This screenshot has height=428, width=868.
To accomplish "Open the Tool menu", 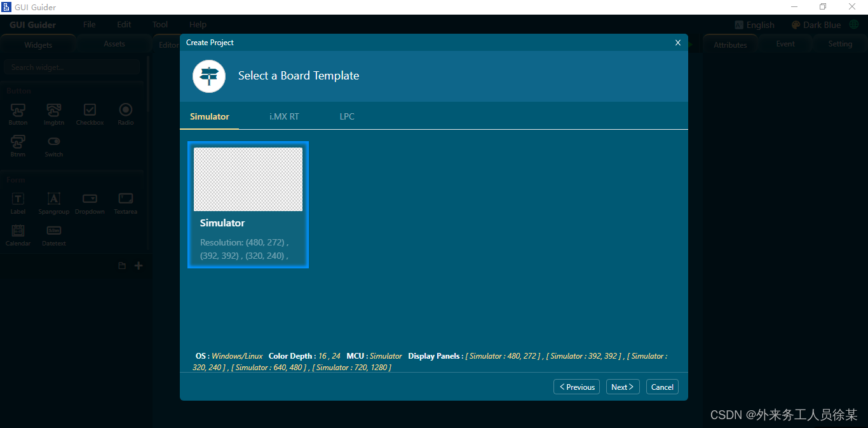I will 160,25.
